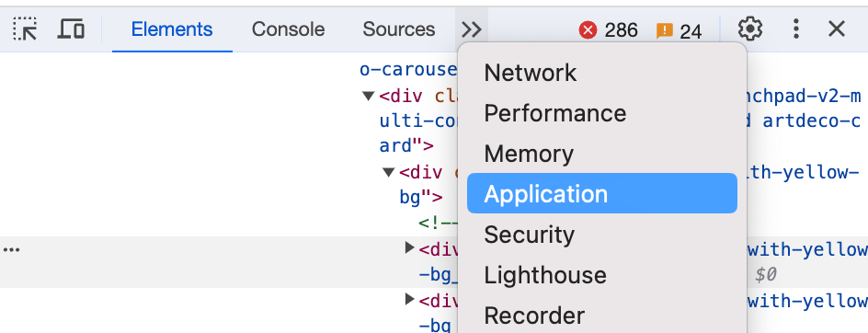The width and height of the screenshot is (868, 333).
Task: Click the three-dot row actions ellipsis
Action: 11,250
